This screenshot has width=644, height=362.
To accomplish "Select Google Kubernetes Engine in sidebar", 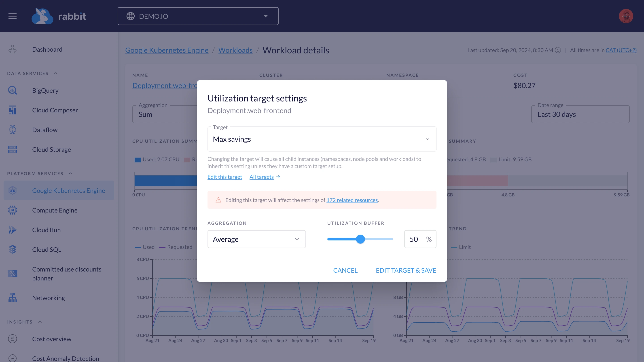I will [x=68, y=190].
